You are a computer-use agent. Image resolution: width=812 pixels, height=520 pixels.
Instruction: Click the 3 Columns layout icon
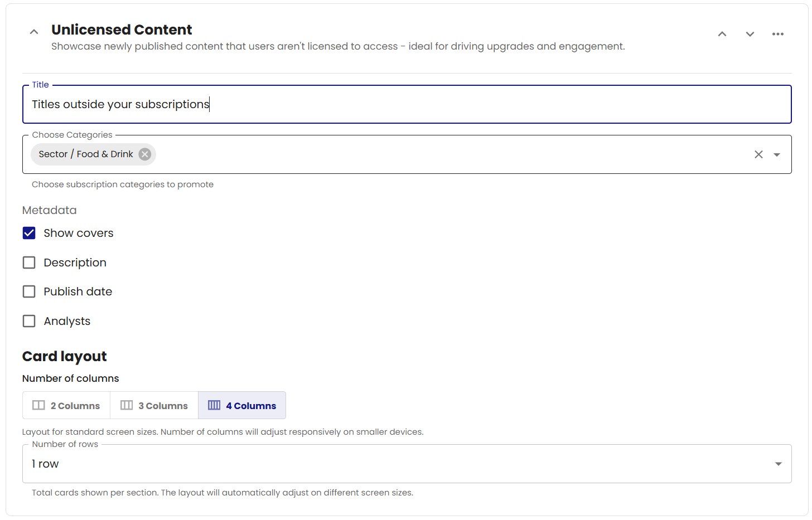pyautogui.click(x=127, y=405)
